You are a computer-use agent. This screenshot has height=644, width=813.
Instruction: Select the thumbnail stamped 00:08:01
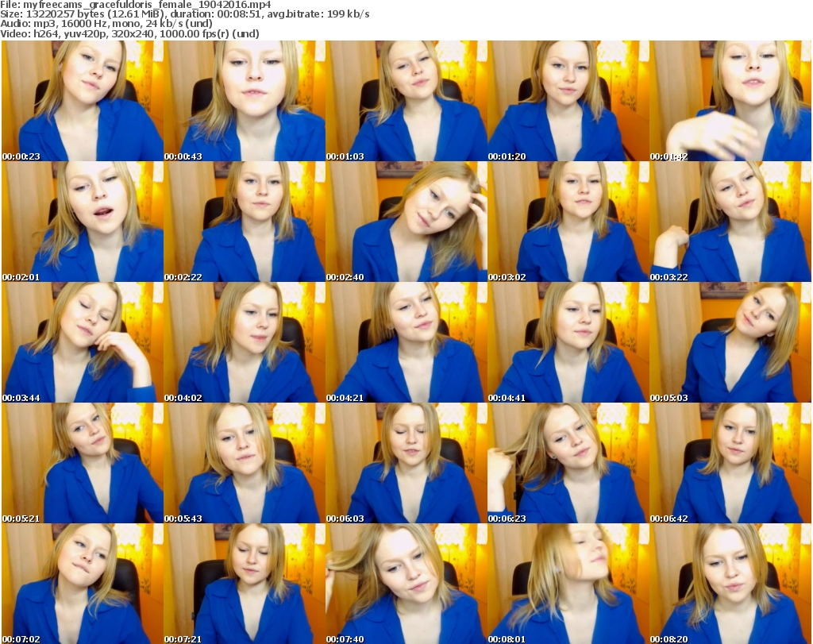click(x=568, y=584)
